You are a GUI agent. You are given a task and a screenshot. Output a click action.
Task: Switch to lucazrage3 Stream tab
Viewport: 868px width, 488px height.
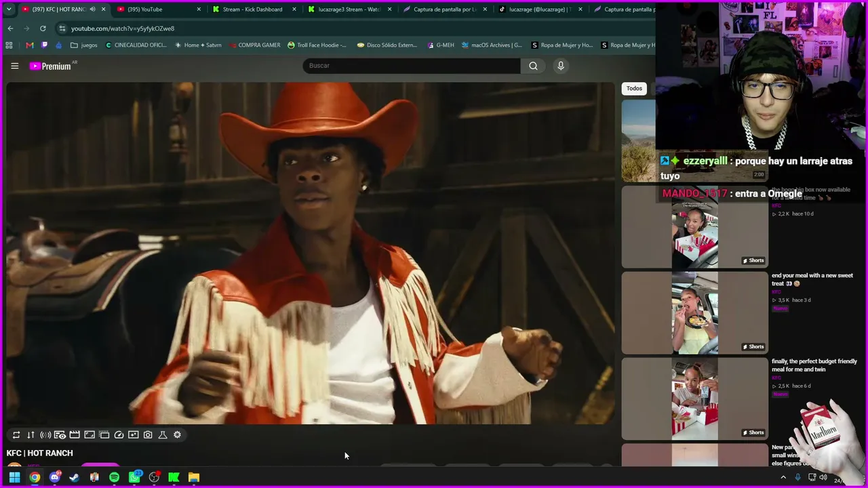(x=349, y=9)
